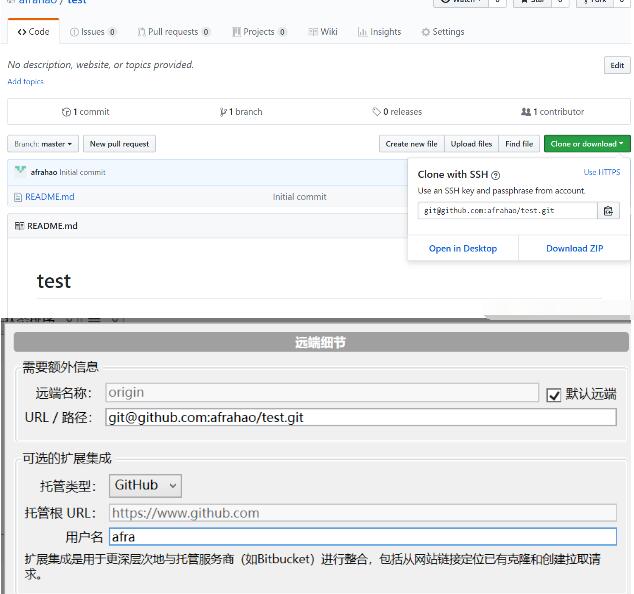Image resolution: width=634 pixels, height=594 pixels.
Task: Click the commit history clock icon
Action: coord(66,112)
